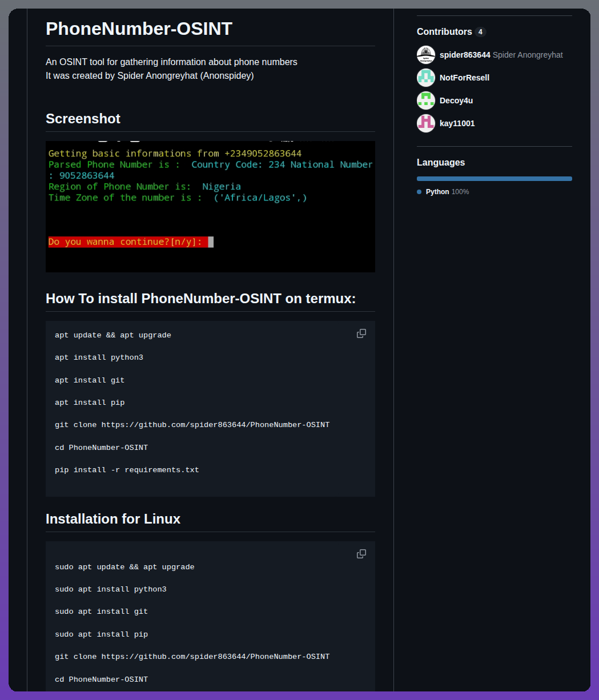599x700 pixels.
Task: Click 'sudo apt install python3' line
Action: click(x=111, y=589)
